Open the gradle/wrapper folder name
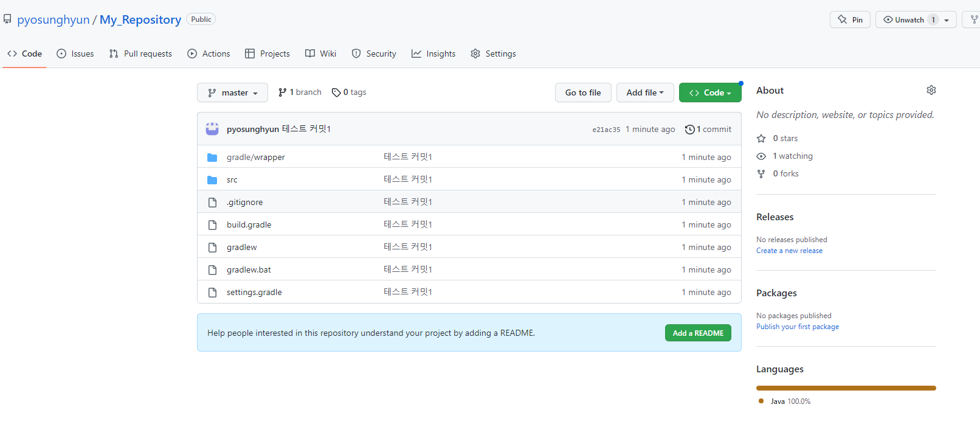Viewport: 980px width, 424px height. click(255, 158)
